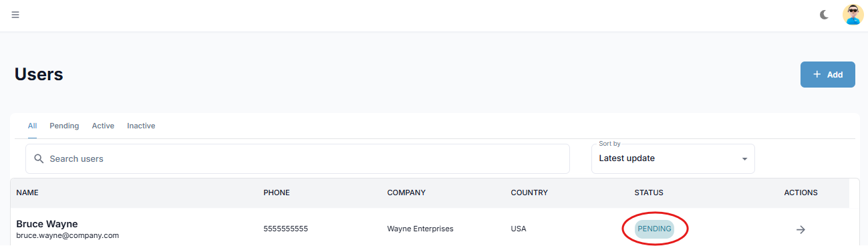Click the Bruce Wayne name

pos(47,224)
